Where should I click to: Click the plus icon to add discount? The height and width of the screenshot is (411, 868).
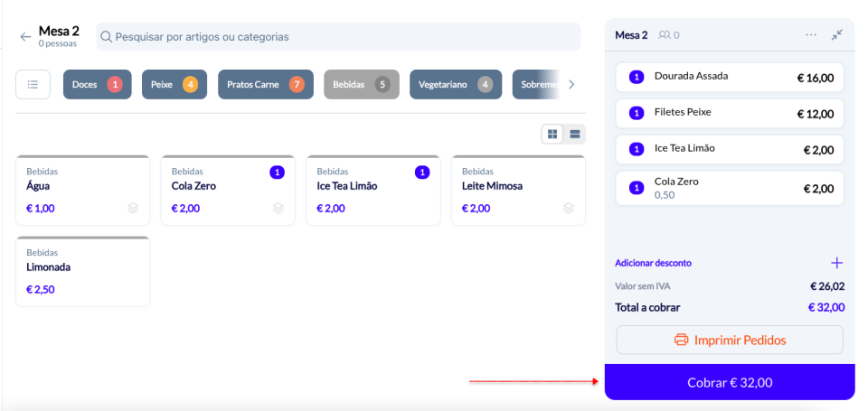pos(836,263)
